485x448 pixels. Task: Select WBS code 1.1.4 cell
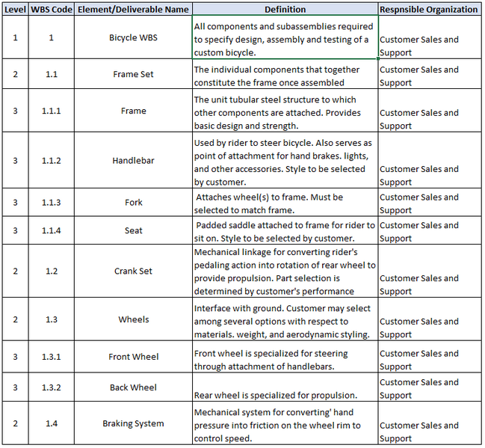point(52,230)
